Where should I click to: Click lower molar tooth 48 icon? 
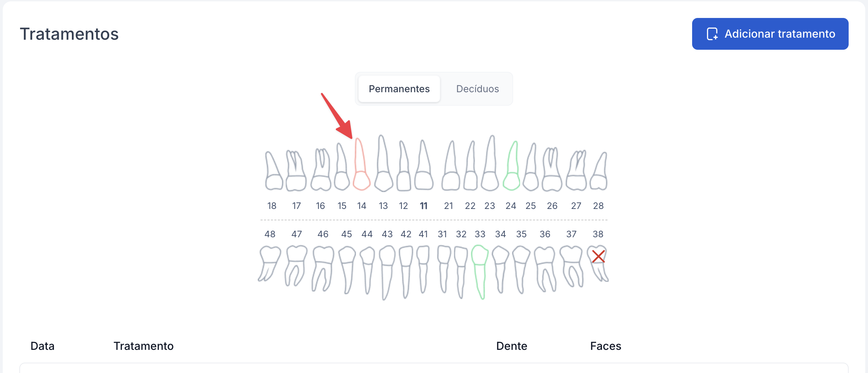coord(269,262)
